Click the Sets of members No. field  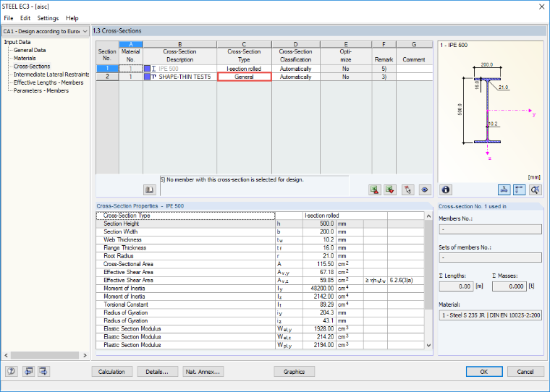point(490,257)
